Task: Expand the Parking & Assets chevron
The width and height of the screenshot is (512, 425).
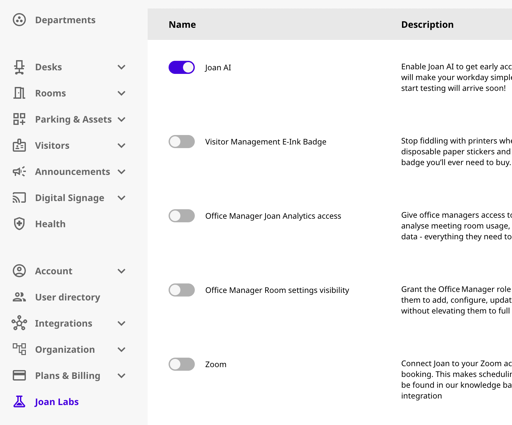Action: click(x=122, y=119)
